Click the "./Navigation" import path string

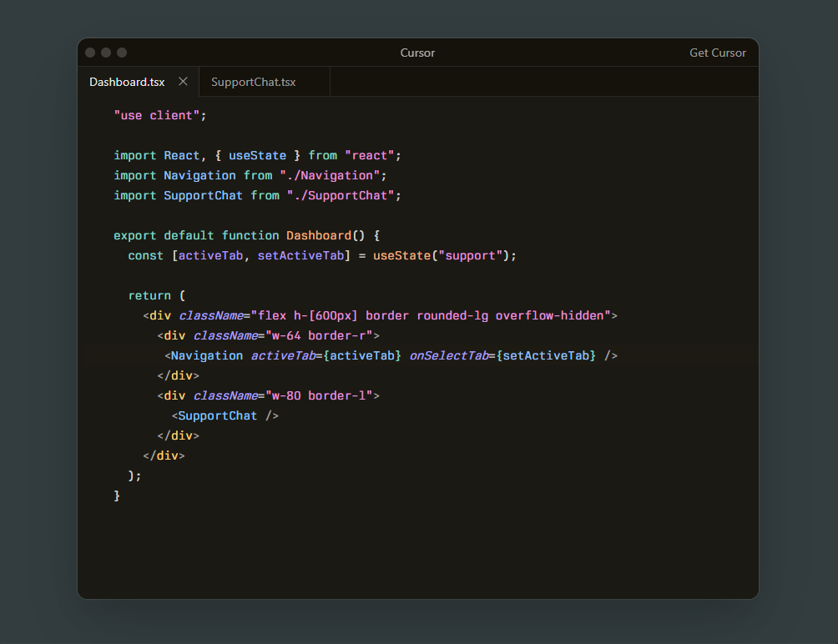(x=333, y=175)
